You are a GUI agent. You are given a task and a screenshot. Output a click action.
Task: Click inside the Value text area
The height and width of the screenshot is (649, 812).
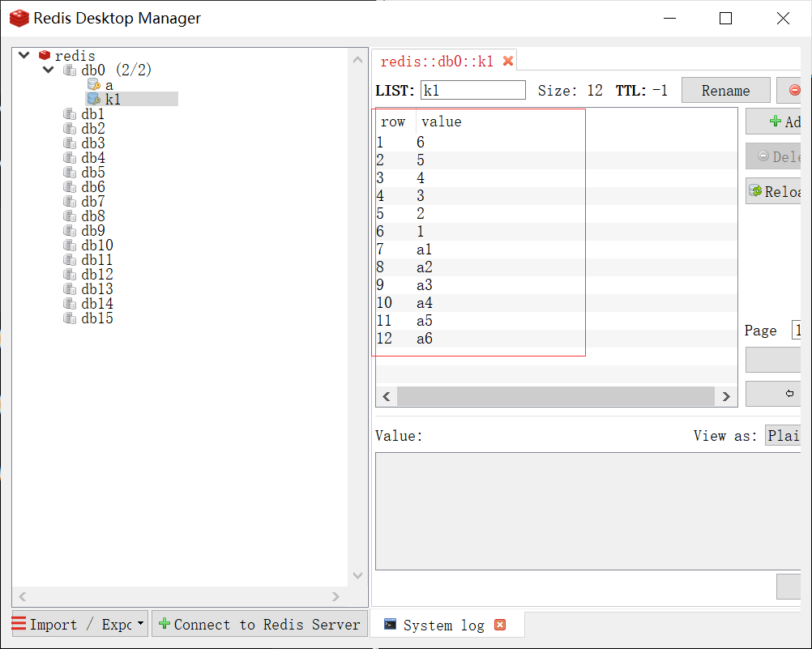(588, 511)
